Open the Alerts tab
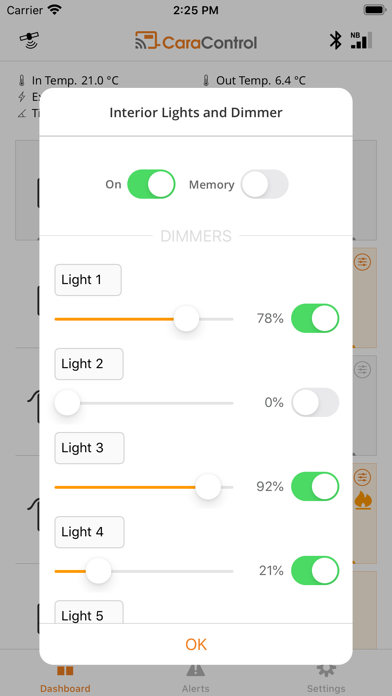The height and width of the screenshot is (696, 392). point(195,678)
